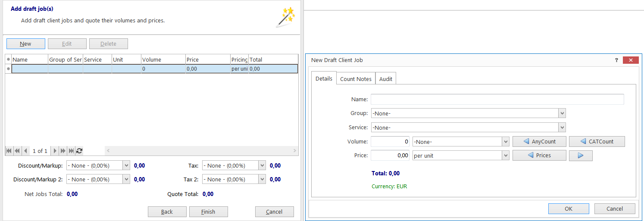Click the Name input field
Screen dimensions: 644x221
497,99
